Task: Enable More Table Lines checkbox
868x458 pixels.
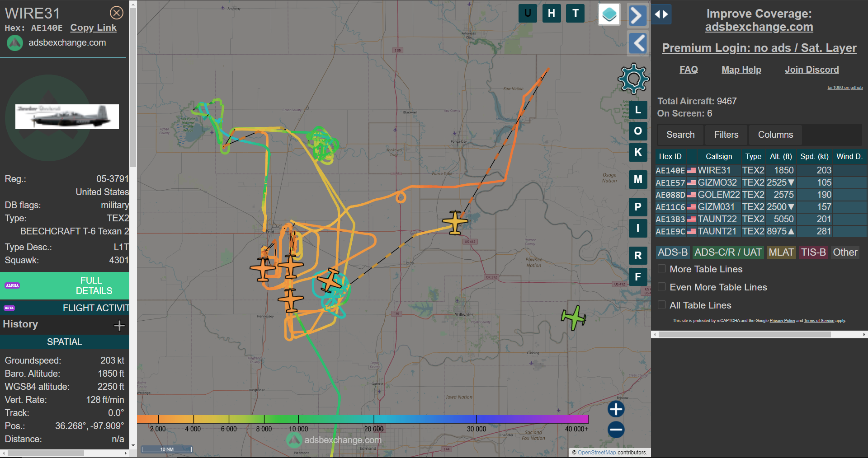Action: (662, 269)
